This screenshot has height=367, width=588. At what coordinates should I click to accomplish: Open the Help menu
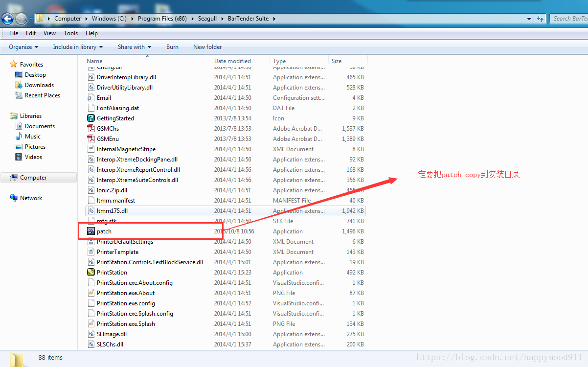(91, 33)
